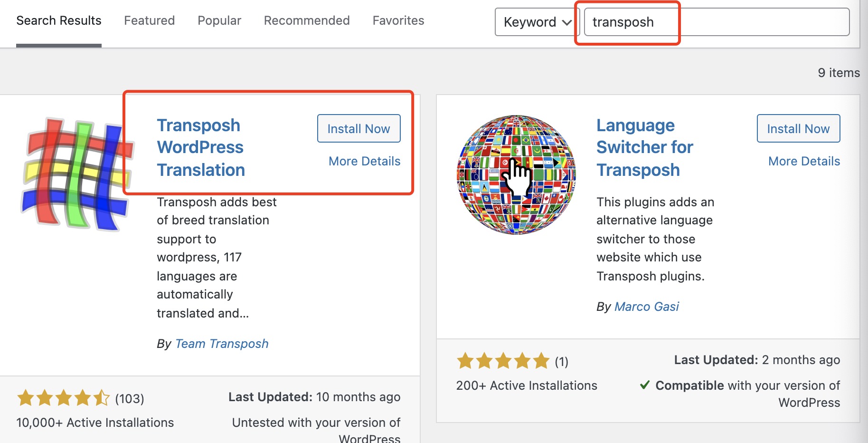Open the Language Switcher for Transposh title

pos(644,147)
